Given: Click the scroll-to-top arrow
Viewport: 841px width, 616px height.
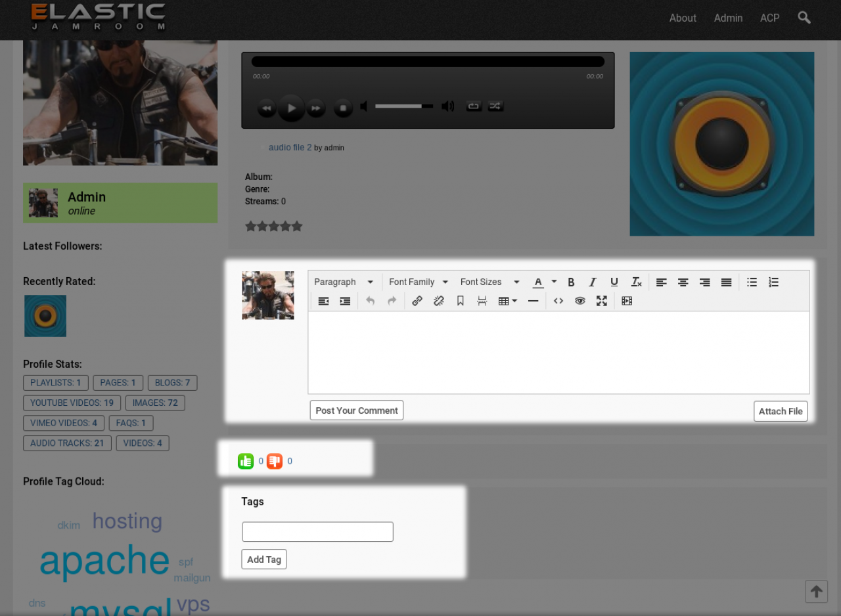Looking at the screenshot, I should pos(817,592).
